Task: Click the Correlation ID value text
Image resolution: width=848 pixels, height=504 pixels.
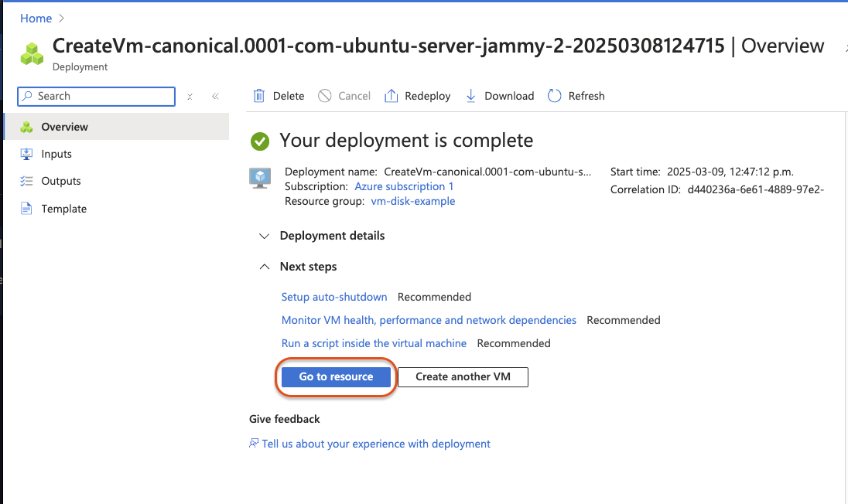Action: (755, 189)
